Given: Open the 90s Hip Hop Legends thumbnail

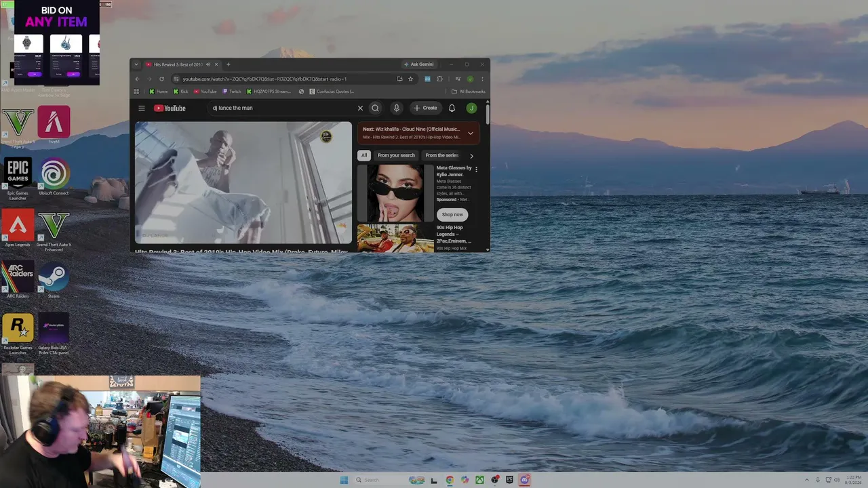Looking at the screenshot, I should click(395, 238).
